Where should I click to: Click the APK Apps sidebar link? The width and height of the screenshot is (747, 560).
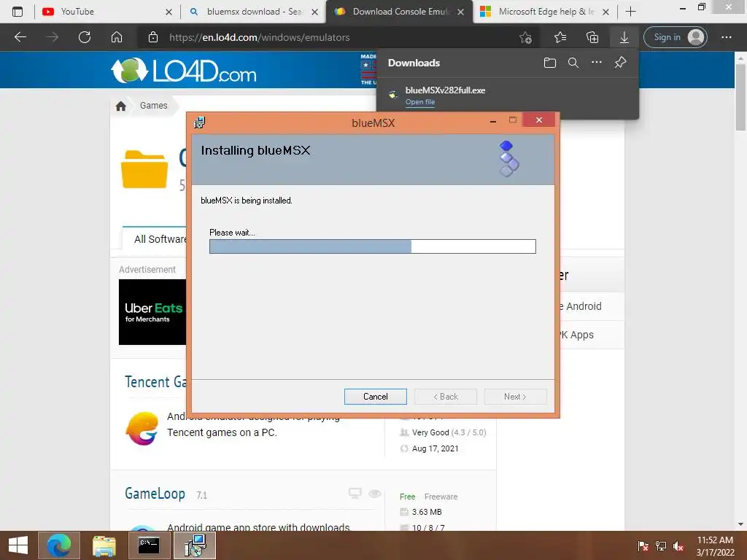576,335
